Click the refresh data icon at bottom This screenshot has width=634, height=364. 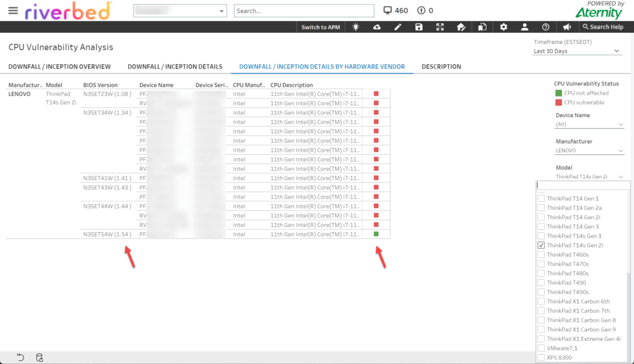pos(39,358)
